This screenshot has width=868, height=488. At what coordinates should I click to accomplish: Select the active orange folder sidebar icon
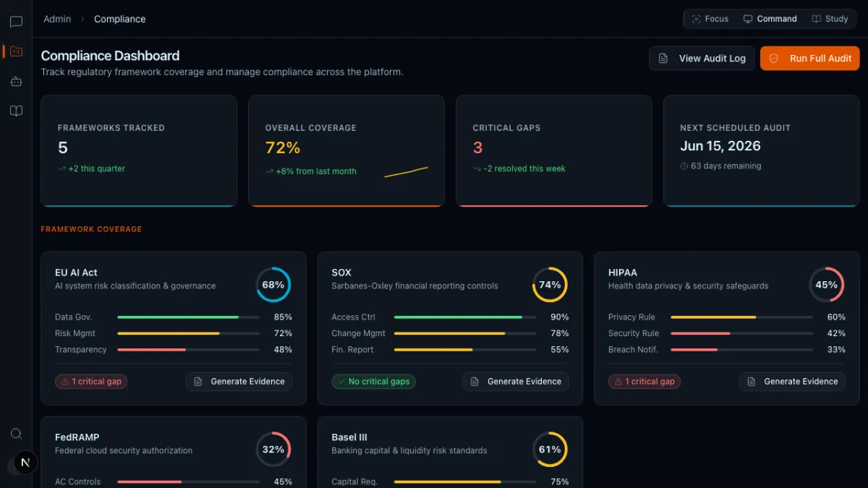tap(16, 51)
